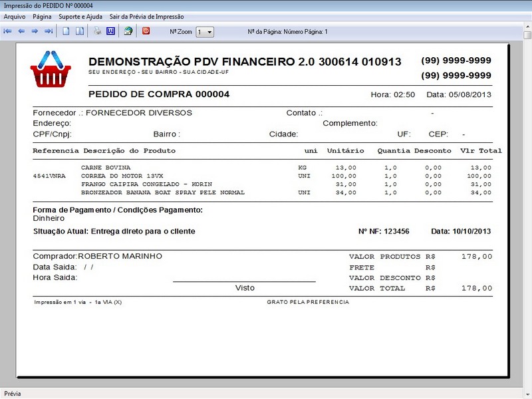Select single page view icon

66,31
